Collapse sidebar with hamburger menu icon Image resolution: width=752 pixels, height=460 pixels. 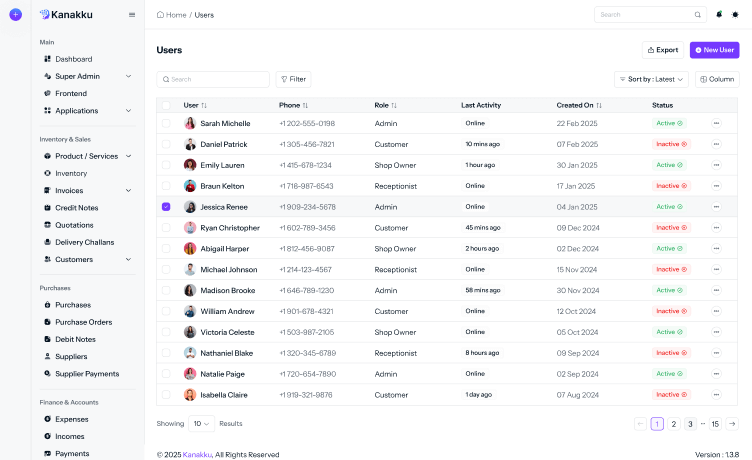tap(132, 15)
